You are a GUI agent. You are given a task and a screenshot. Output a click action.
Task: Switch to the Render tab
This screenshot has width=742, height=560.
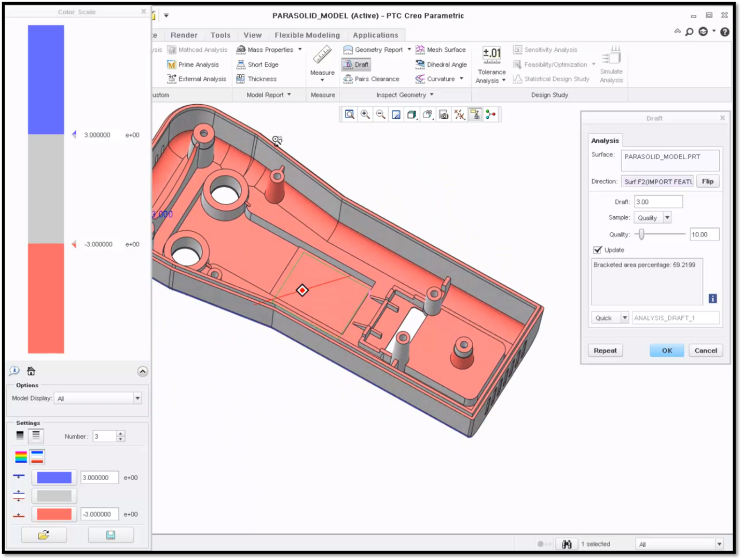[184, 35]
